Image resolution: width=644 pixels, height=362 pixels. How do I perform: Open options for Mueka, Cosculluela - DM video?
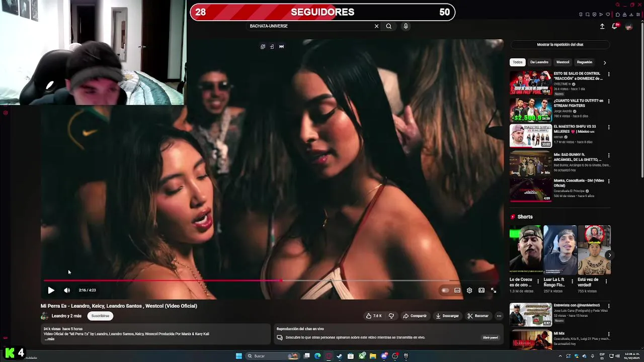pyautogui.click(x=609, y=182)
